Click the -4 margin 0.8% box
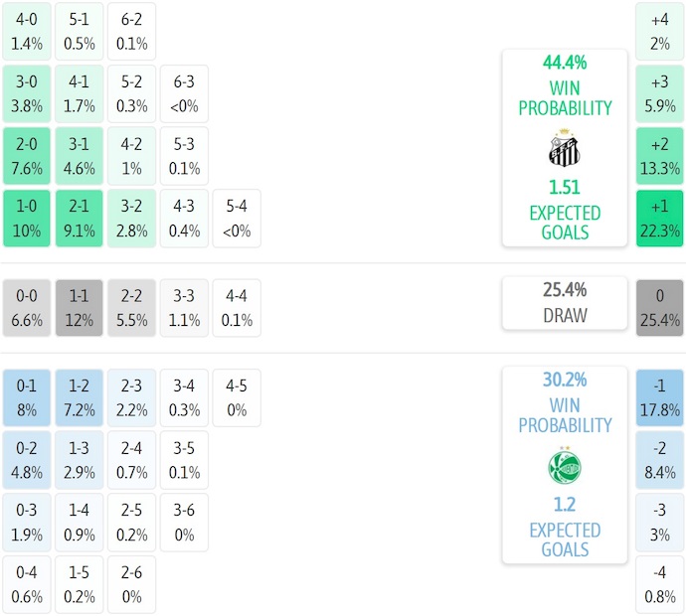Screen dimensions: 686x616 click(x=660, y=585)
